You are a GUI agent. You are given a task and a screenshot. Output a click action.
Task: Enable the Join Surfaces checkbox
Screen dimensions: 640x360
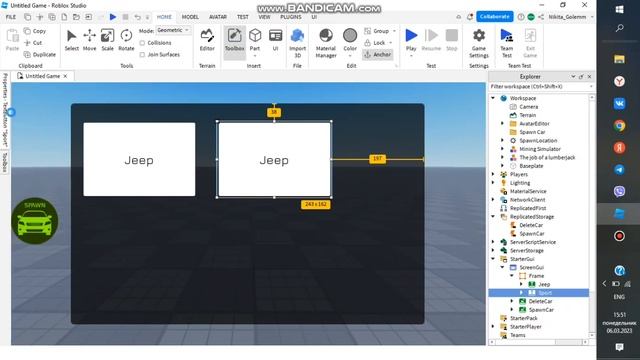(x=142, y=54)
